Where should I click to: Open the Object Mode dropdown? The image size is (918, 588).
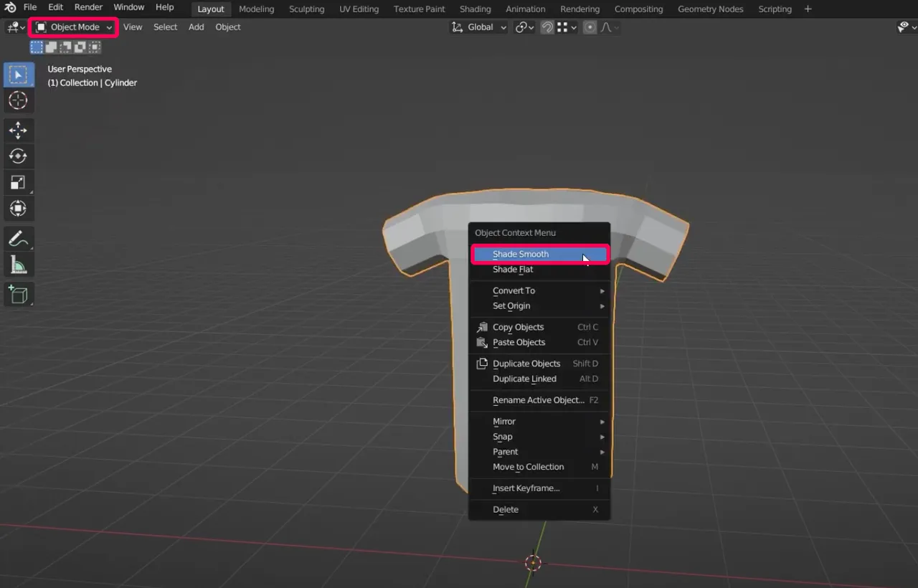pyautogui.click(x=72, y=27)
